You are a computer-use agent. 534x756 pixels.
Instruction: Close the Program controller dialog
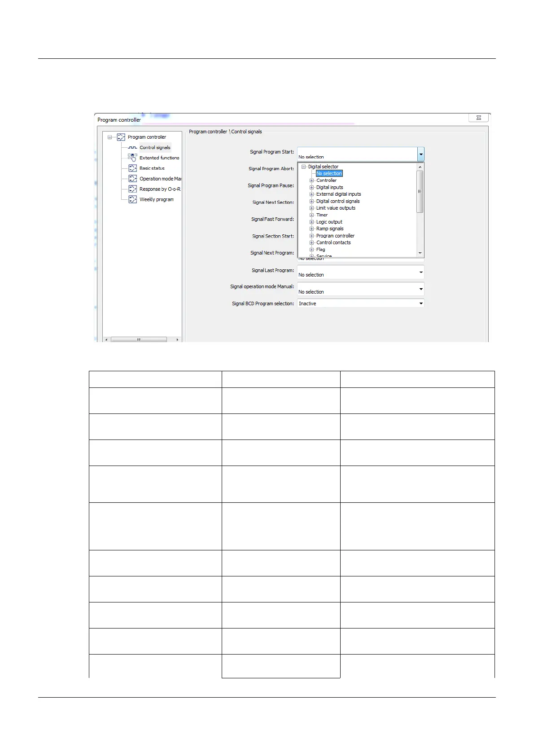click(478, 118)
